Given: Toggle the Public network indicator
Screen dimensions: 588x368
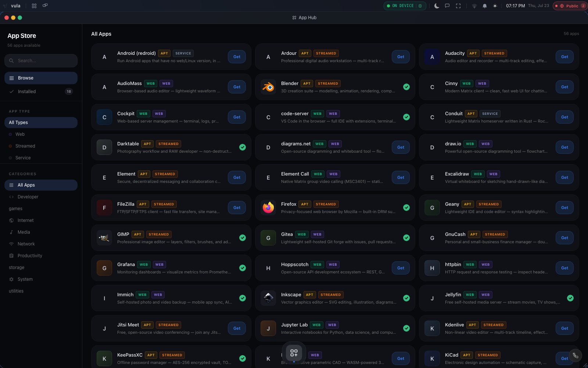Looking at the screenshot, I should pyautogui.click(x=570, y=6).
